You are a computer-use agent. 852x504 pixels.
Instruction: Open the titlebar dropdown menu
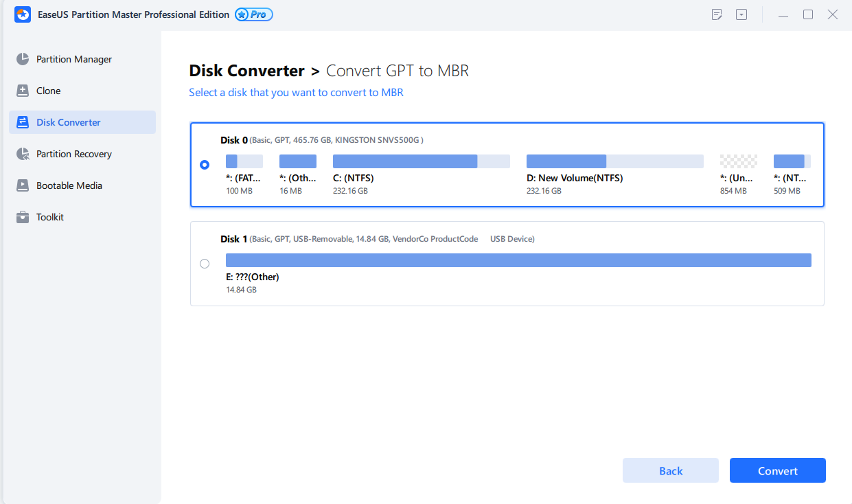741,14
